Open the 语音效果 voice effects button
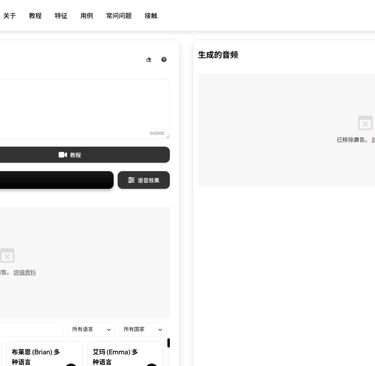375x366 pixels. [144, 180]
